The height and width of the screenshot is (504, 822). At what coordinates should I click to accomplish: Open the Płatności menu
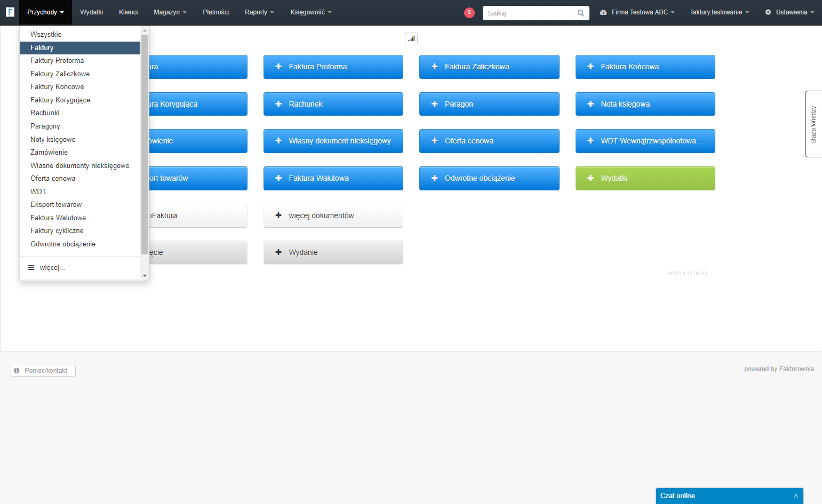[216, 12]
